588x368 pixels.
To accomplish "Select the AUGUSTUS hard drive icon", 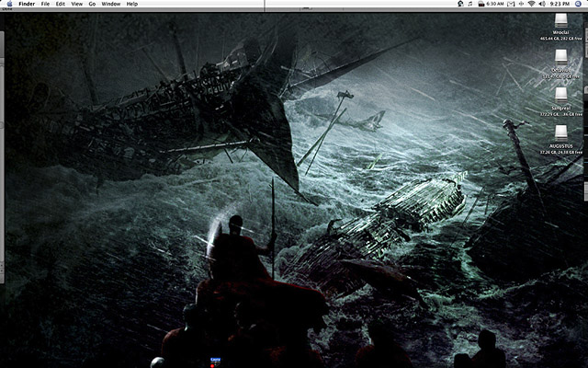I will (x=561, y=133).
